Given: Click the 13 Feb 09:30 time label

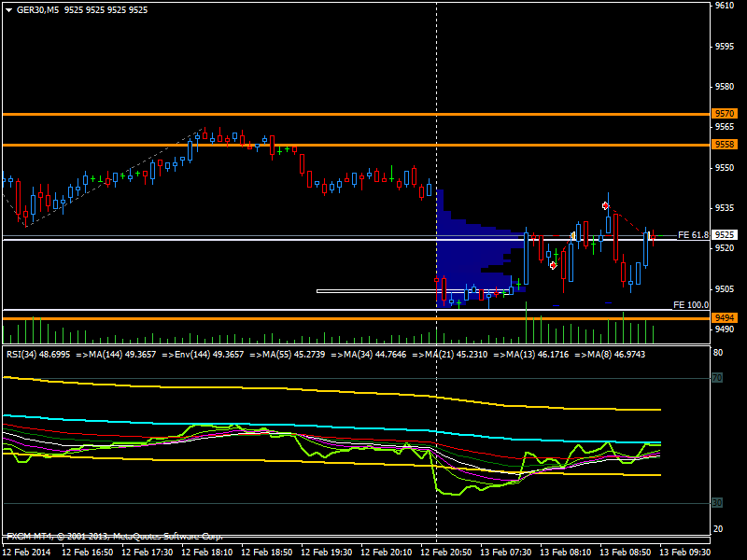Looking at the screenshot, I should pos(684,553).
